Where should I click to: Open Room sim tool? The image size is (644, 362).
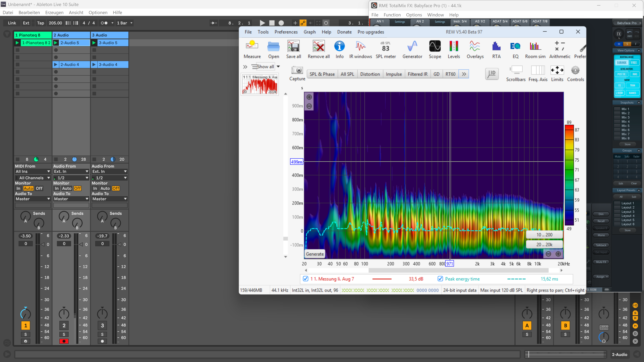coord(535,49)
